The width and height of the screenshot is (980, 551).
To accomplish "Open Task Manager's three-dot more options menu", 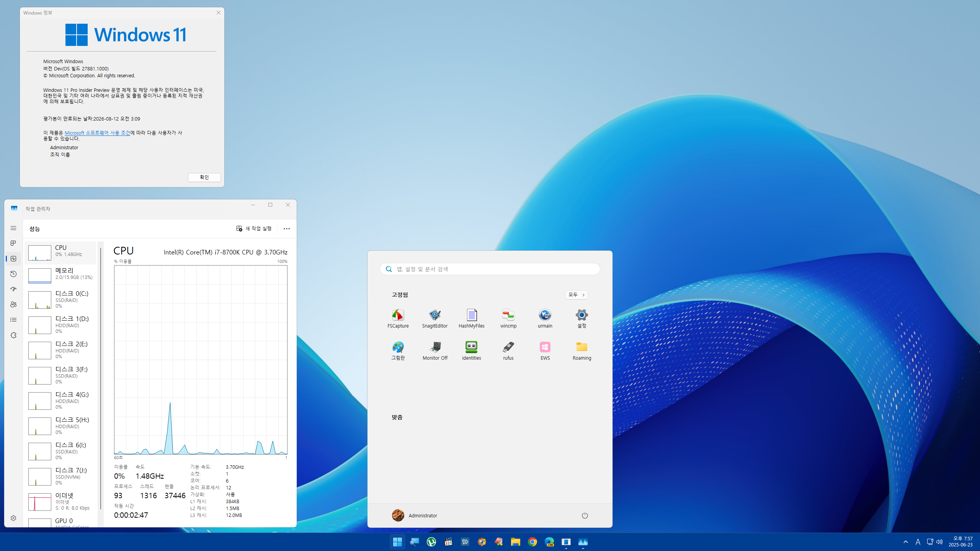I will [x=286, y=228].
